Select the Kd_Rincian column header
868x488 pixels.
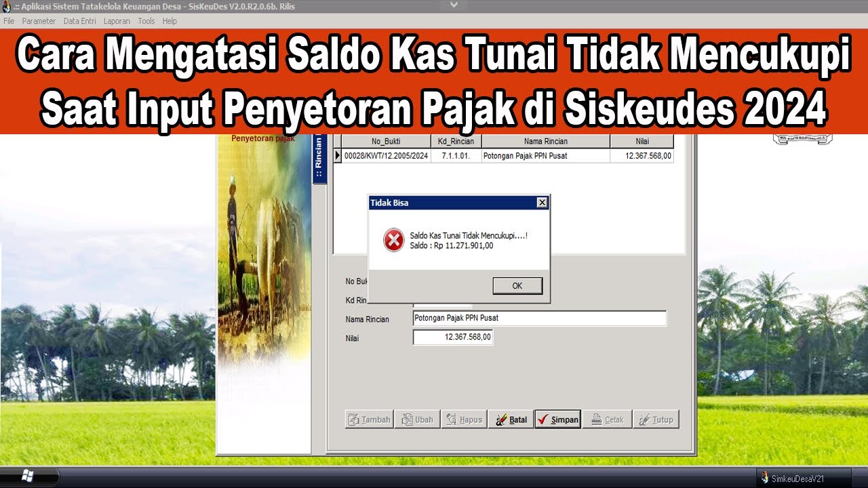(x=456, y=142)
